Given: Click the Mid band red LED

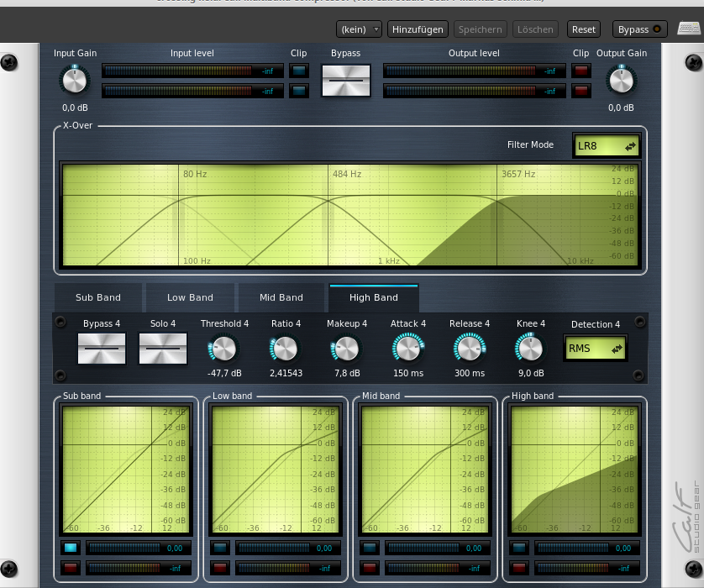Looking at the screenshot, I should tap(370, 568).
